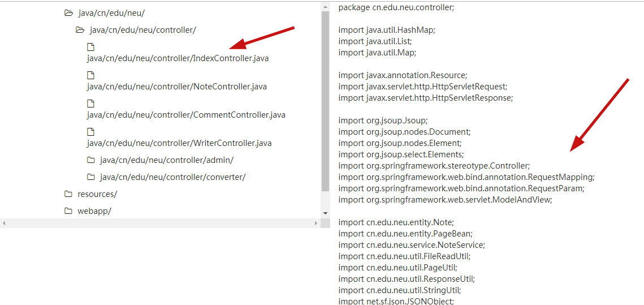This screenshot has height=305, width=644.
Task: Click the 'package cn.edu.neu.controller;' line
Action: click(396, 7)
